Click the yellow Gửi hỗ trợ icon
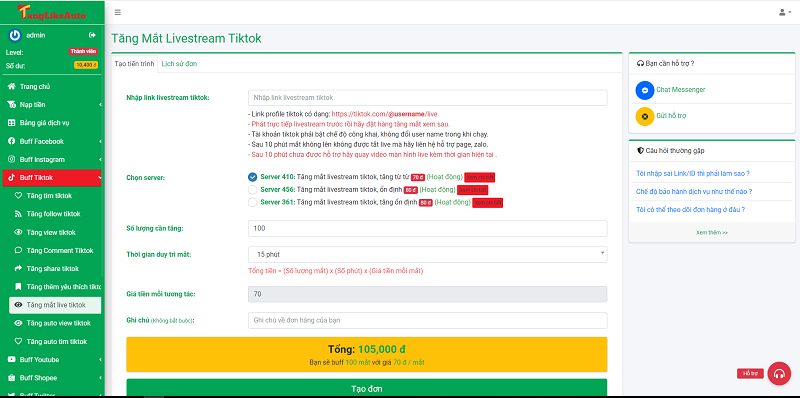This screenshot has width=800, height=398. point(645,116)
